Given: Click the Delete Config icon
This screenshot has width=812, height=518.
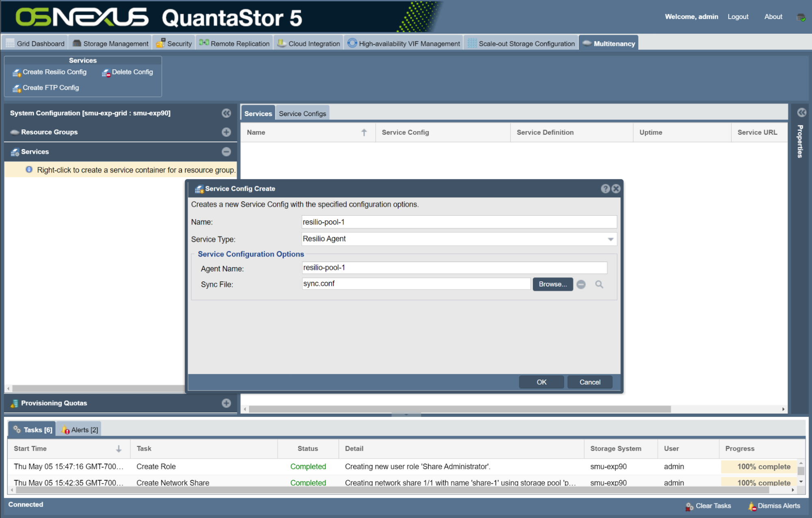Looking at the screenshot, I should (x=106, y=73).
